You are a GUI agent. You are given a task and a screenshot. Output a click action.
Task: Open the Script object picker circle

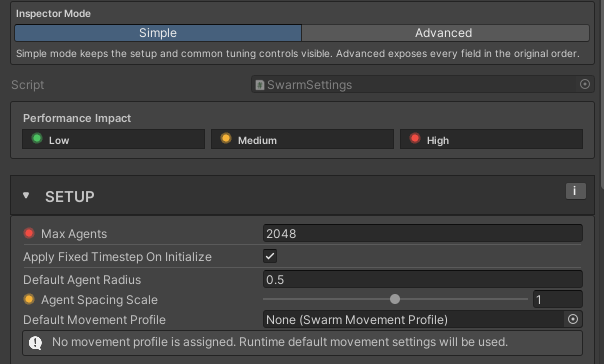pos(584,84)
